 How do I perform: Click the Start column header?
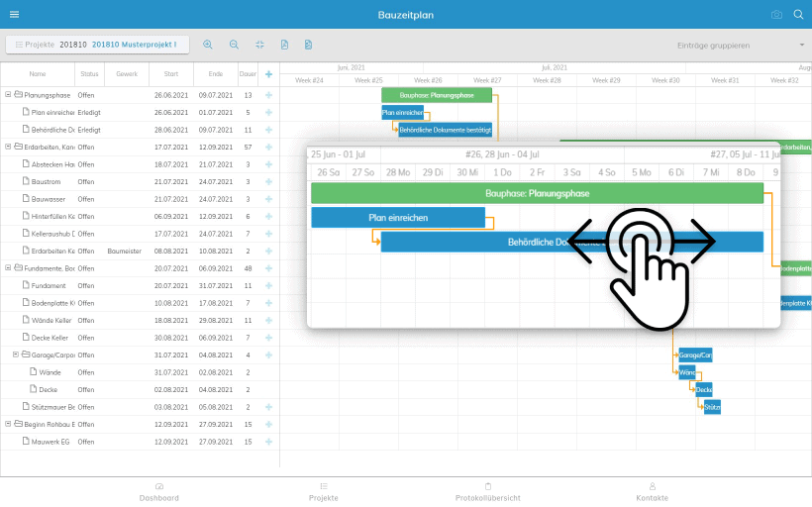click(x=171, y=74)
